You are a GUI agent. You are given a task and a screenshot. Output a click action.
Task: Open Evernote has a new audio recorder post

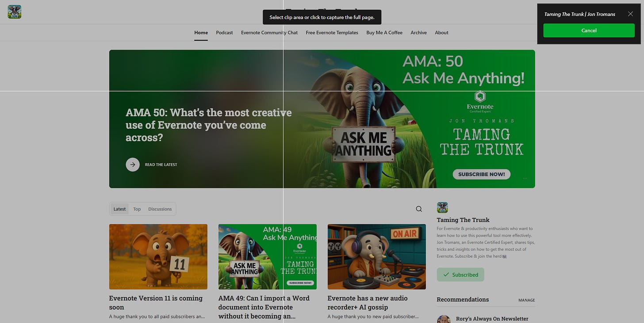[x=368, y=303]
